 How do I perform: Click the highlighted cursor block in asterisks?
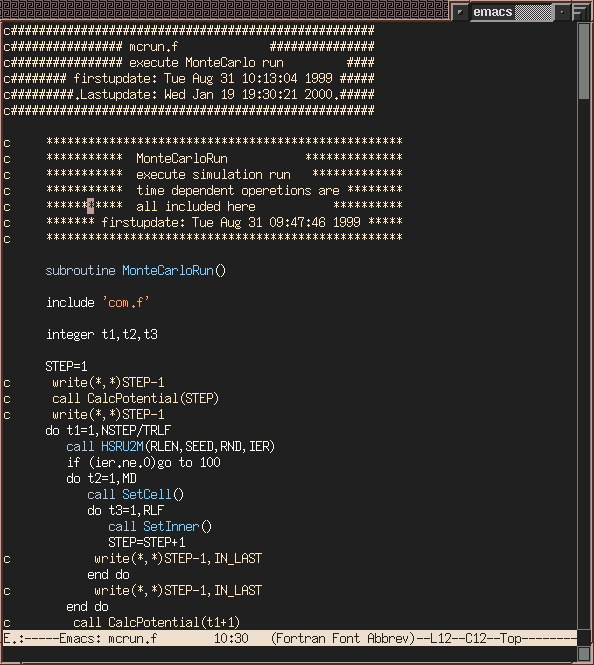91,206
